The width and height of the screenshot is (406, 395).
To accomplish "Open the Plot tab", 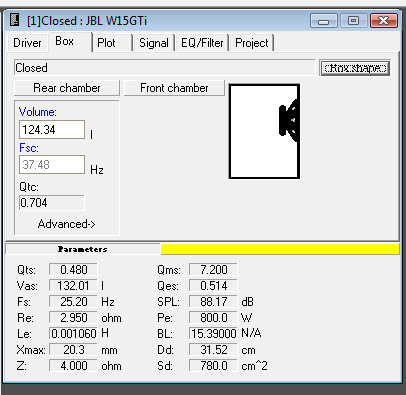I will [112, 43].
